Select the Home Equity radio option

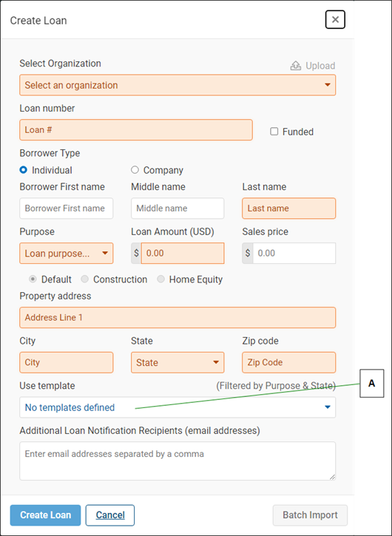[x=160, y=279]
